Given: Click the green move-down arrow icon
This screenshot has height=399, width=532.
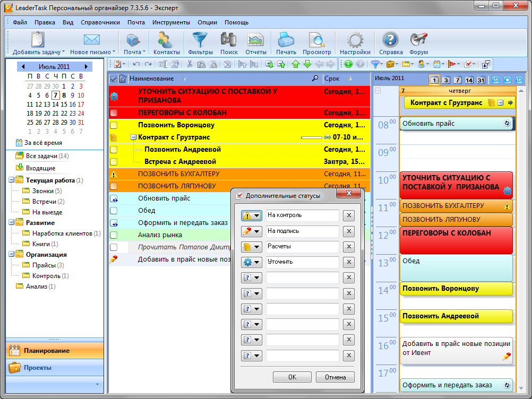Looking at the screenshot, I should pyautogui.click(x=307, y=64).
